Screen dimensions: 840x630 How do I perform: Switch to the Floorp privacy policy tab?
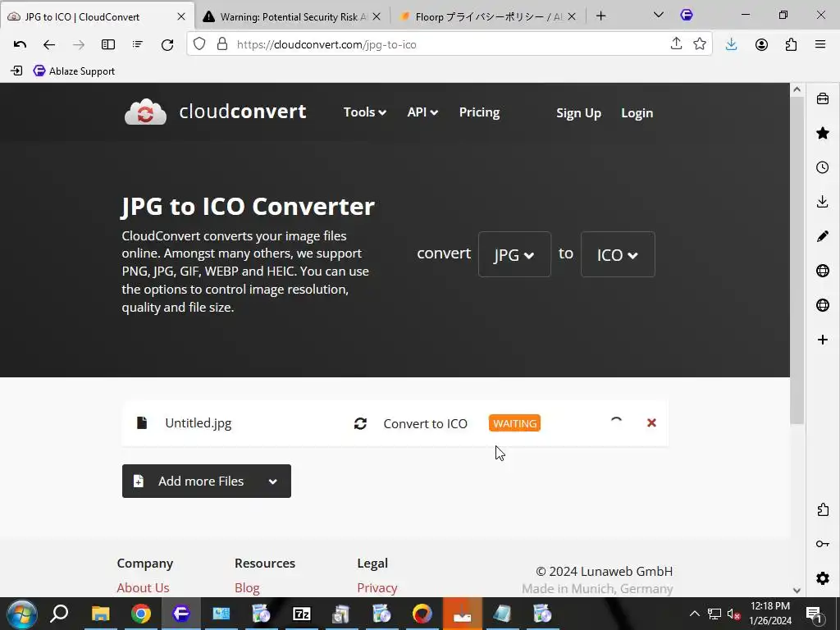[x=489, y=16]
